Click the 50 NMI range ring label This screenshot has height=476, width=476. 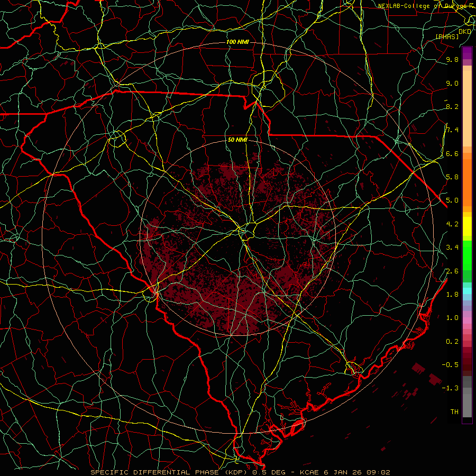pos(237,140)
